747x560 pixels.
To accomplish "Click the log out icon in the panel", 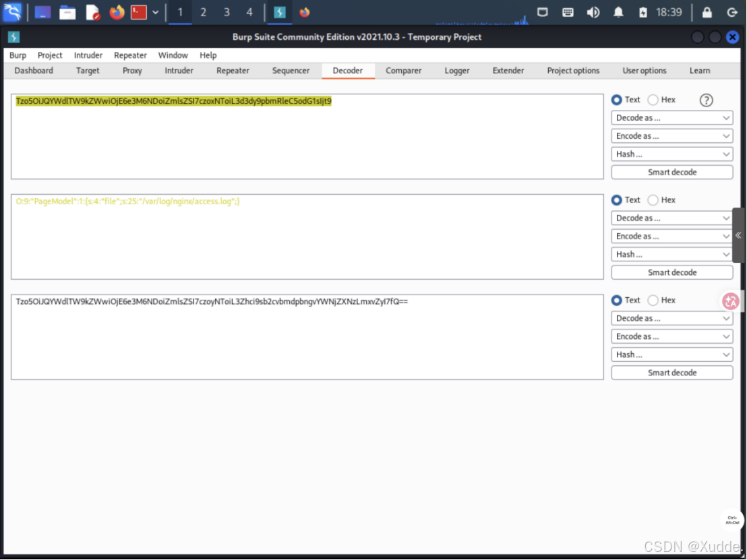I will tap(732, 12).
